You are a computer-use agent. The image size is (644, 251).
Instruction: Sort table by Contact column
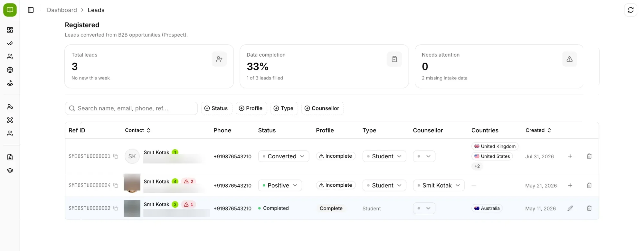(x=138, y=130)
